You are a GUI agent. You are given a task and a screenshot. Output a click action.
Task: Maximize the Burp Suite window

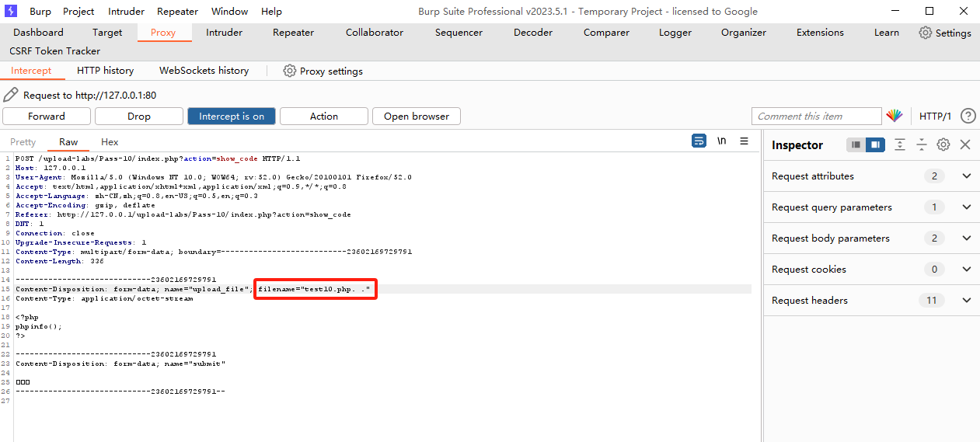929,11
